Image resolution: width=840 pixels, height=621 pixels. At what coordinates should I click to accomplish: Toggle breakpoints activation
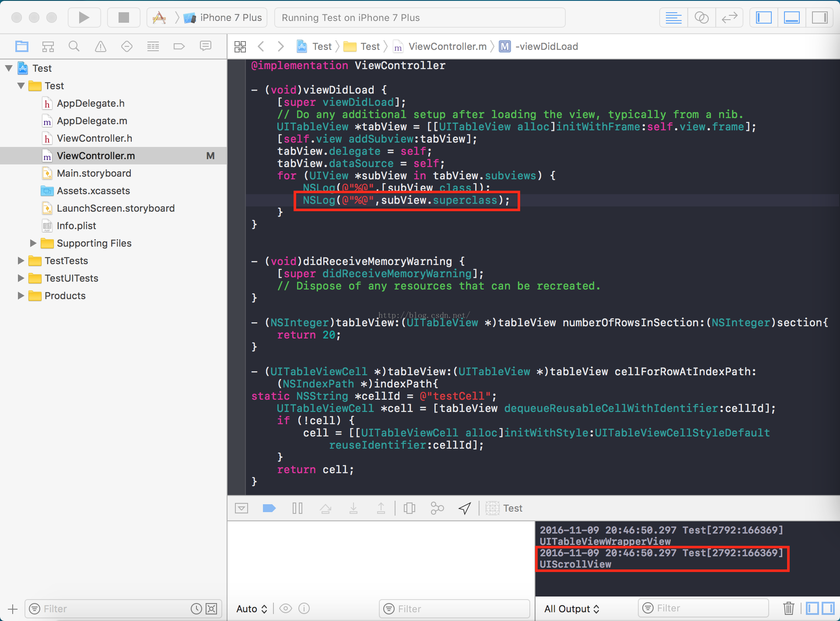269,508
